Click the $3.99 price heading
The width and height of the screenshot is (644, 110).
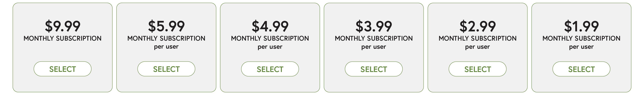point(374,26)
